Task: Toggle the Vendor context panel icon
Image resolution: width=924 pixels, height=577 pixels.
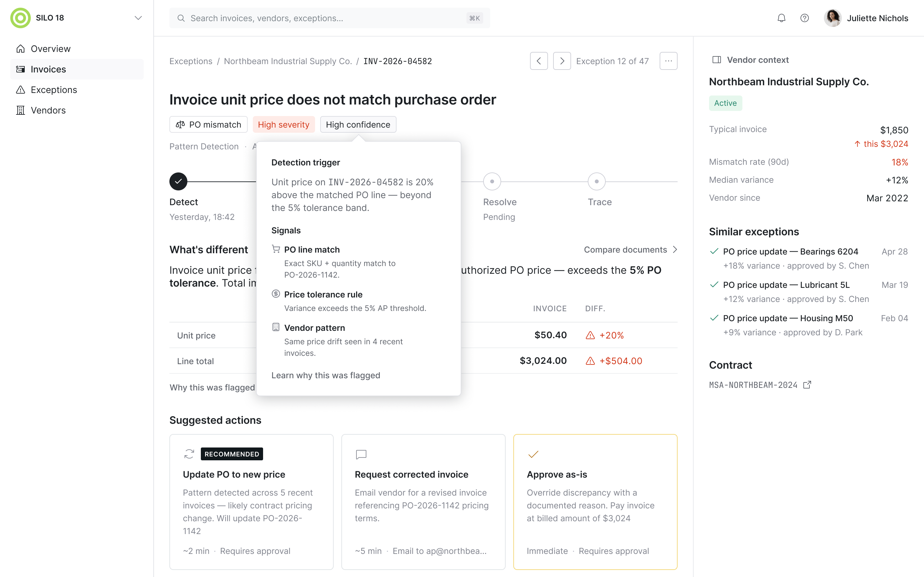Action: pyautogui.click(x=717, y=60)
